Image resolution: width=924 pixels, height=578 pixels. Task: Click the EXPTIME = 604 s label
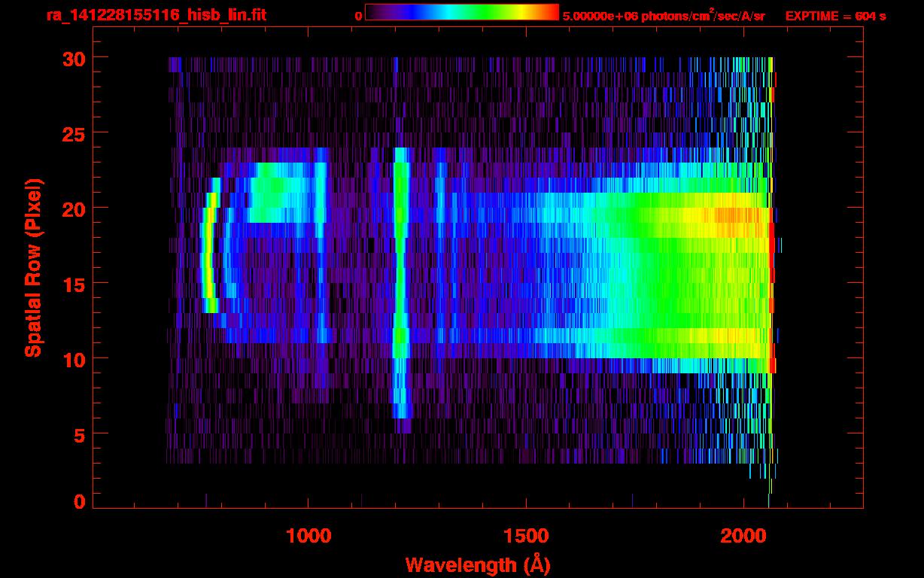(x=835, y=16)
